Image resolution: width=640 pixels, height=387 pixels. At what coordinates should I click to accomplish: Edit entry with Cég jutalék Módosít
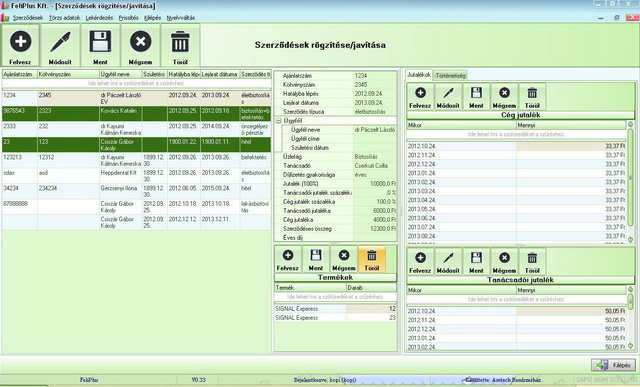448,97
